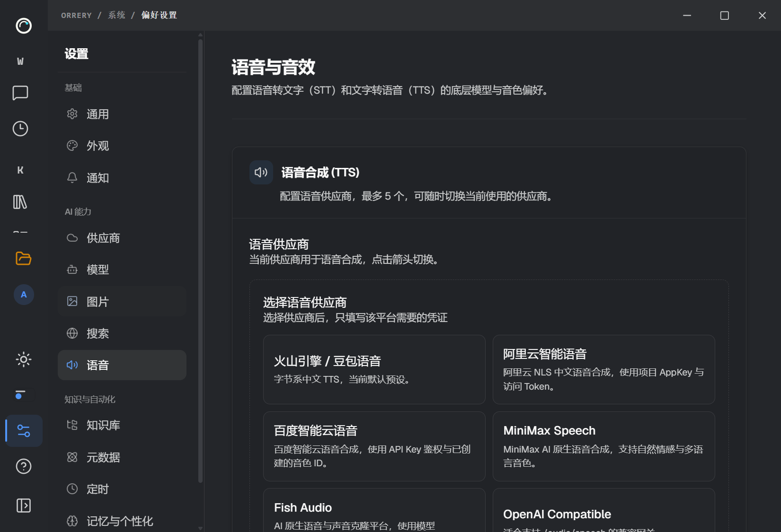Open the 定时 settings page

point(122,489)
